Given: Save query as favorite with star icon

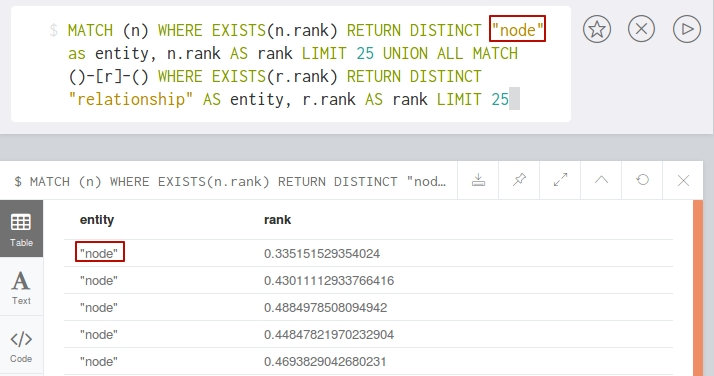Looking at the screenshot, I should point(597,29).
